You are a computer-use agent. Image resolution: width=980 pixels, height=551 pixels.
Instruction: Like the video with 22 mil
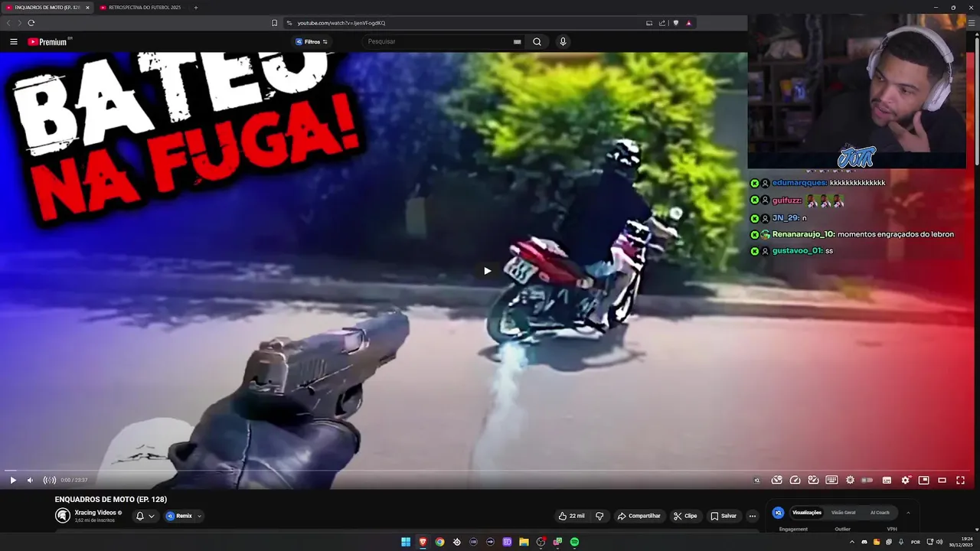click(x=572, y=517)
